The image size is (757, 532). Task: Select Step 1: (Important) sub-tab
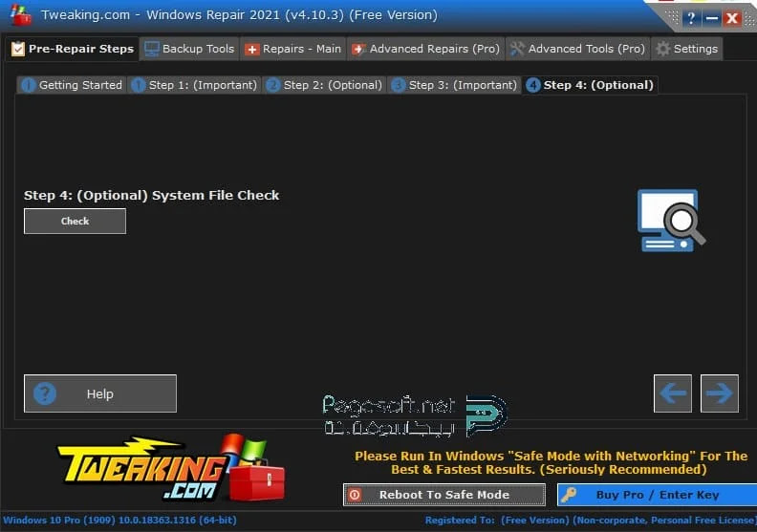click(x=194, y=85)
